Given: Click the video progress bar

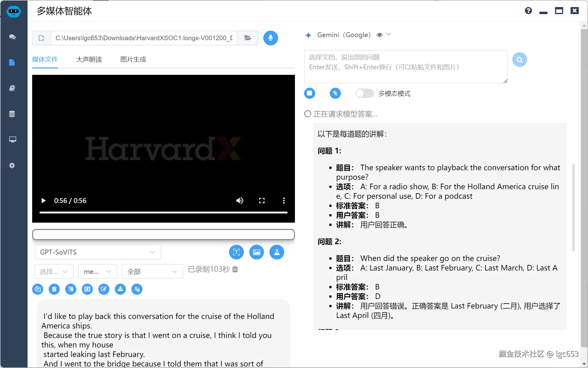Looking at the screenshot, I should pos(163,212).
